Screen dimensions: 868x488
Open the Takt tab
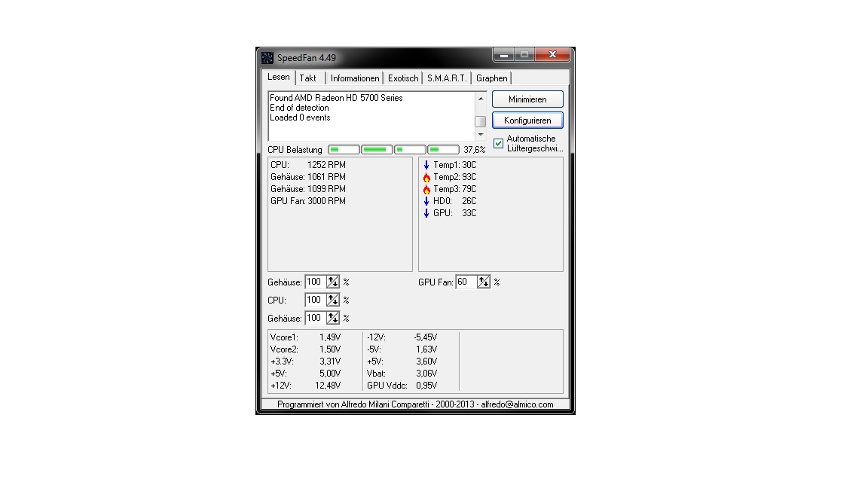point(307,78)
